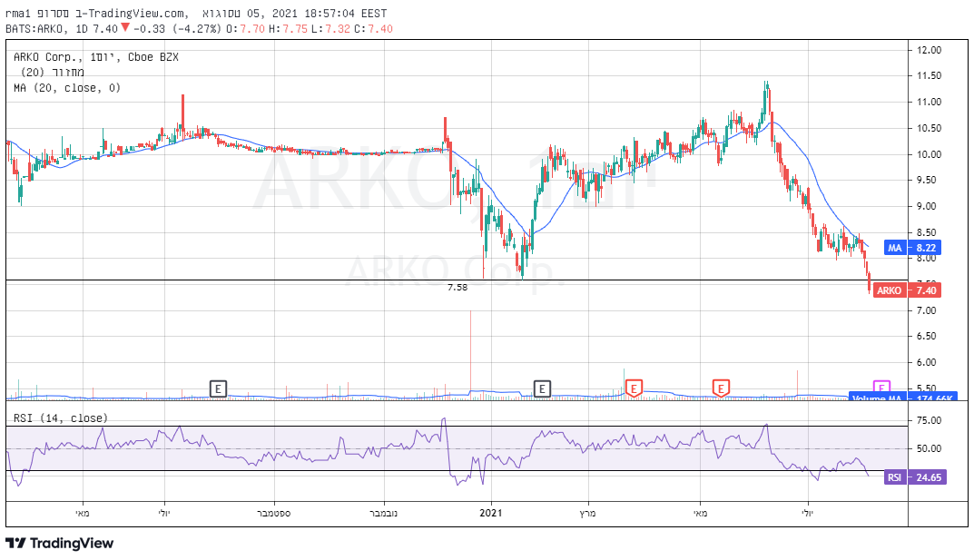This screenshot has width=974, height=560.
Task: Click the first black earnings E marker
Action: click(218, 389)
